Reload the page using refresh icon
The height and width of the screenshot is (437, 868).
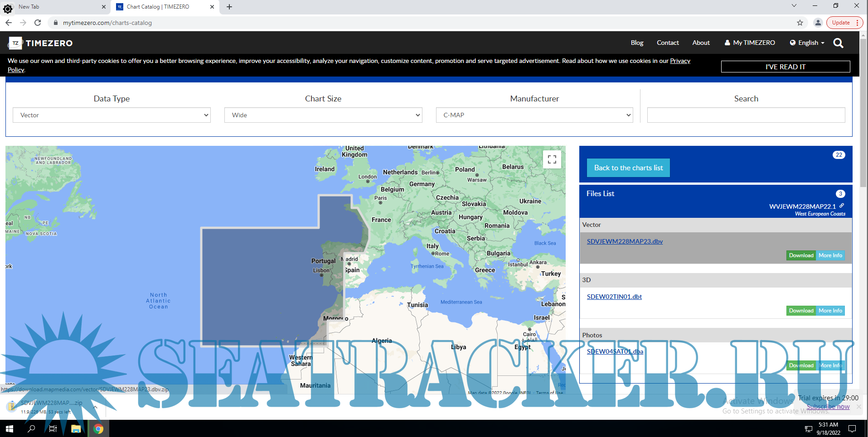(38, 23)
